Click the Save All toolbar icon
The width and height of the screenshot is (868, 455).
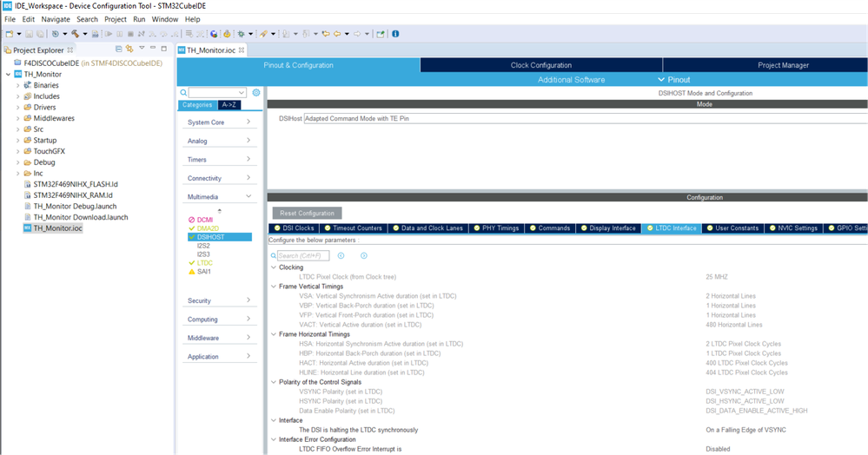point(40,34)
